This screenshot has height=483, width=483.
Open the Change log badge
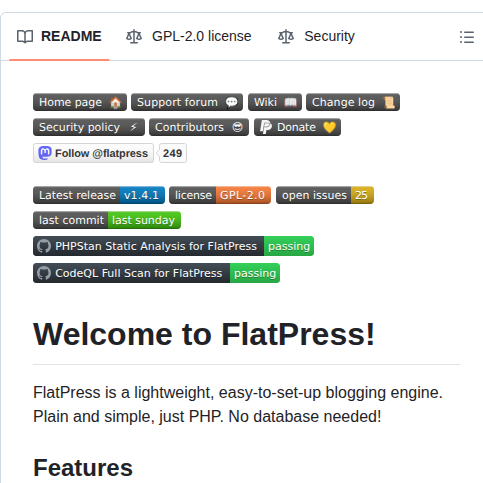tap(353, 102)
